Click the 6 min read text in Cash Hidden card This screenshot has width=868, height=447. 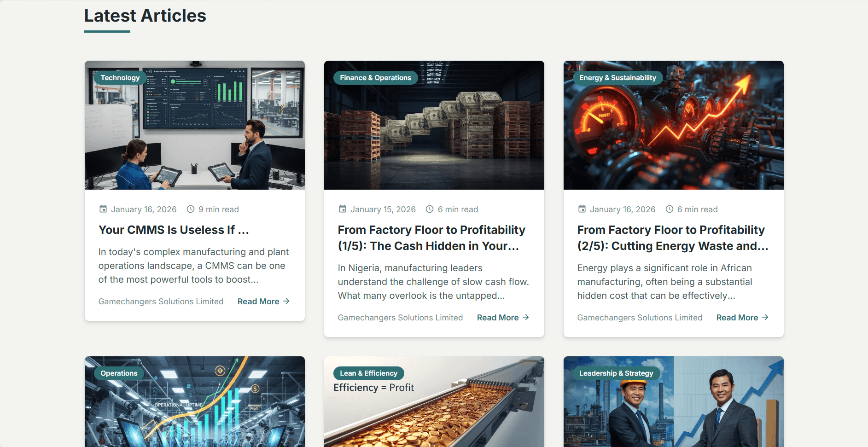point(458,209)
